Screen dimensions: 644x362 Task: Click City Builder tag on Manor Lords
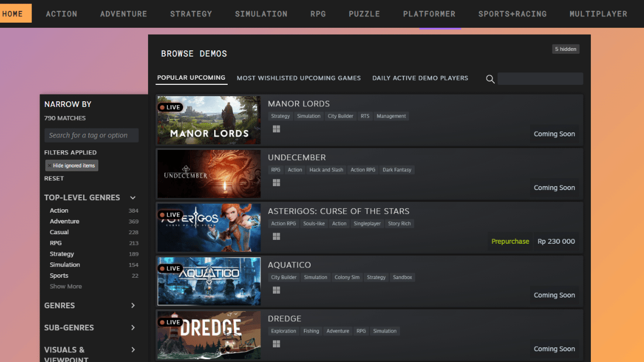click(x=341, y=116)
